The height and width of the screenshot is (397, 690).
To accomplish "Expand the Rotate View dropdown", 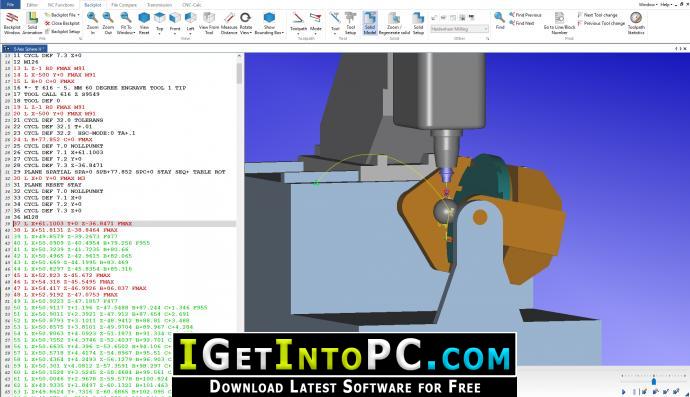I will click(x=246, y=23).
